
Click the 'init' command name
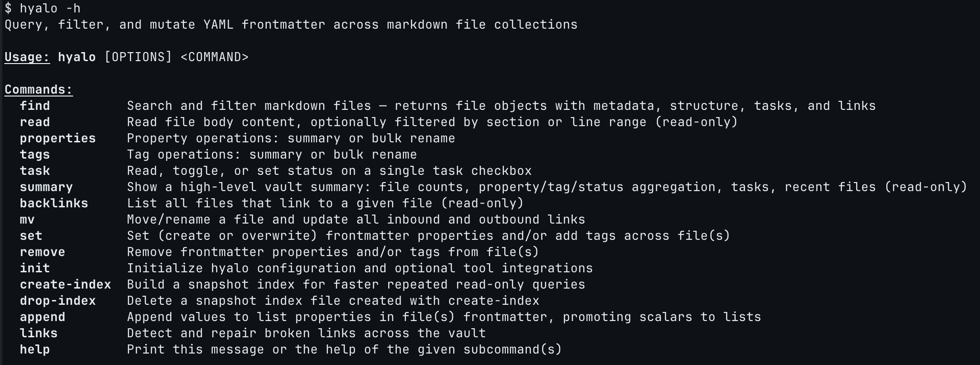click(35, 268)
